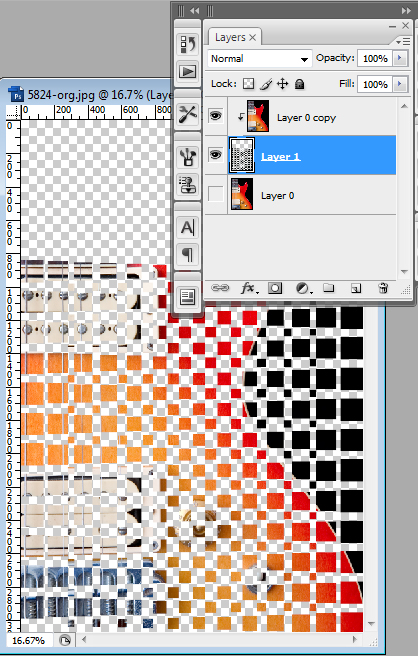418x656 pixels.
Task: Open the History panel icon
Action: pyautogui.click(x=187, y=44)
